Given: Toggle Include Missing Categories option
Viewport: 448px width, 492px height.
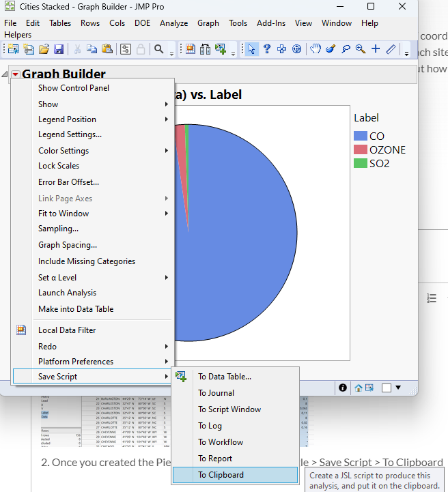Looking at the screenshot, I should coord(94,261).
